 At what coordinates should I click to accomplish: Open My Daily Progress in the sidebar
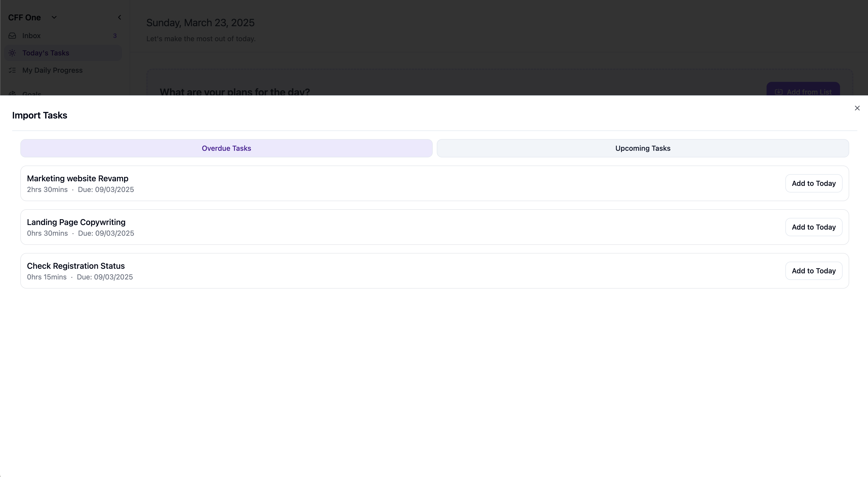pyautogui.click(x=63, y=70)
